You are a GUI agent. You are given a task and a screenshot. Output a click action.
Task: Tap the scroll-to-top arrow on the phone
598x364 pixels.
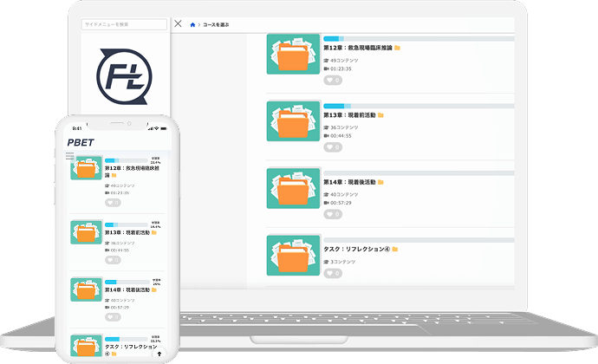click(x=159, y=354)
